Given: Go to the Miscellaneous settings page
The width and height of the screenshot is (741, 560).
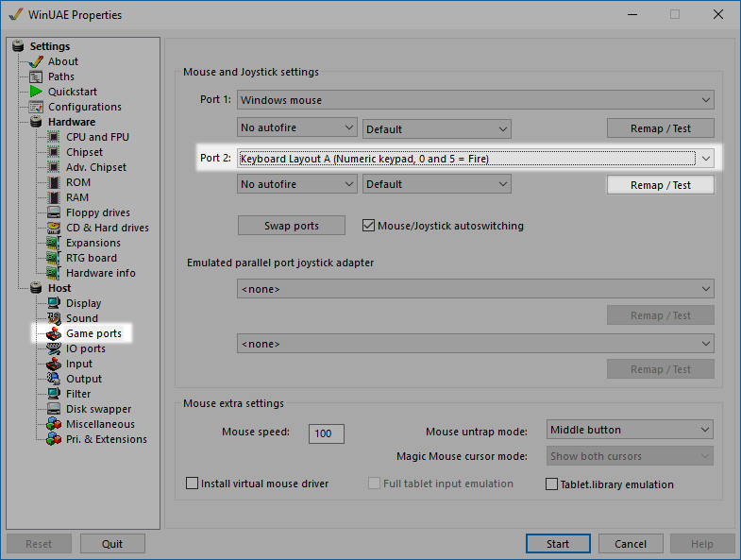Looking at the screenshot, I should click(x=99, y=424).
